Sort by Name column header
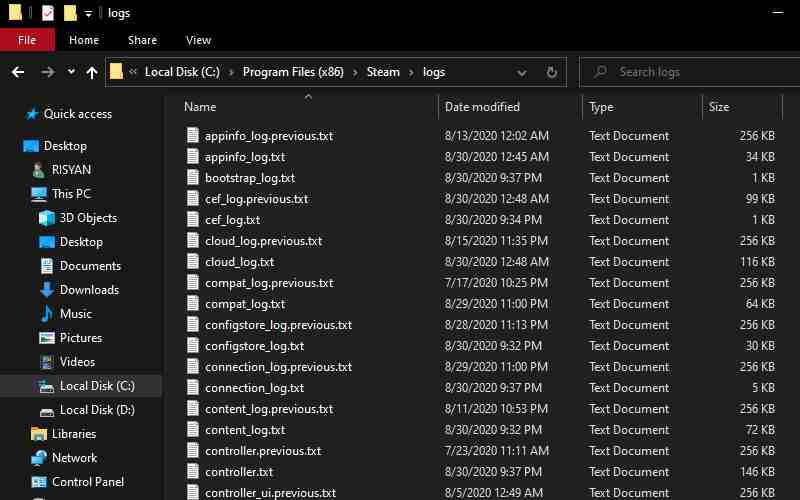The height and width of the screenshot is (500, 800). point(200,107)
